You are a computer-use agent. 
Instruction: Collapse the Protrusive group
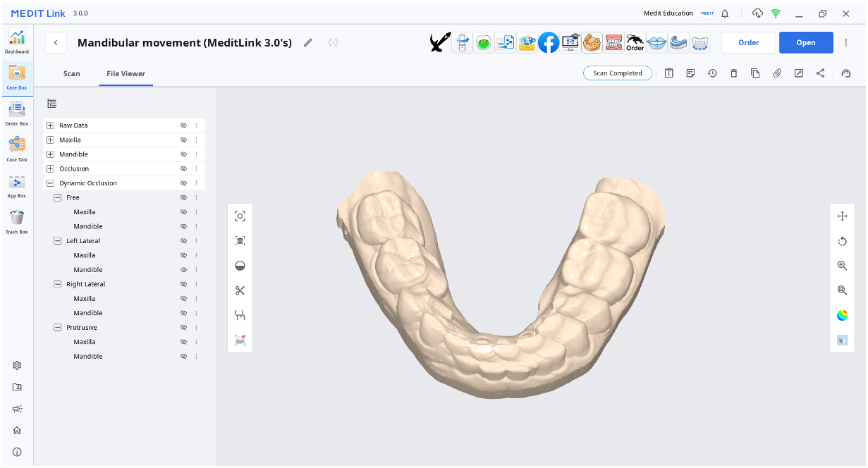coord(57,327)
